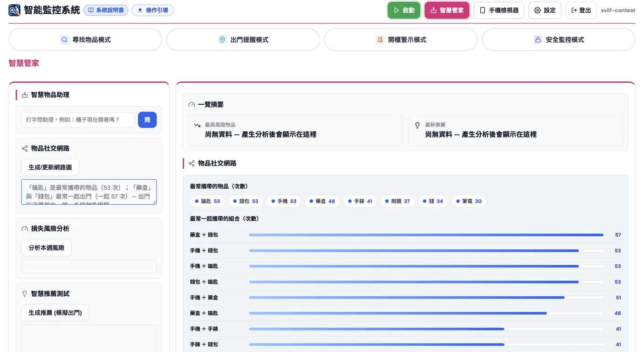
Task: Select the 筆電 30 item chip
Action: coord(469,201)
